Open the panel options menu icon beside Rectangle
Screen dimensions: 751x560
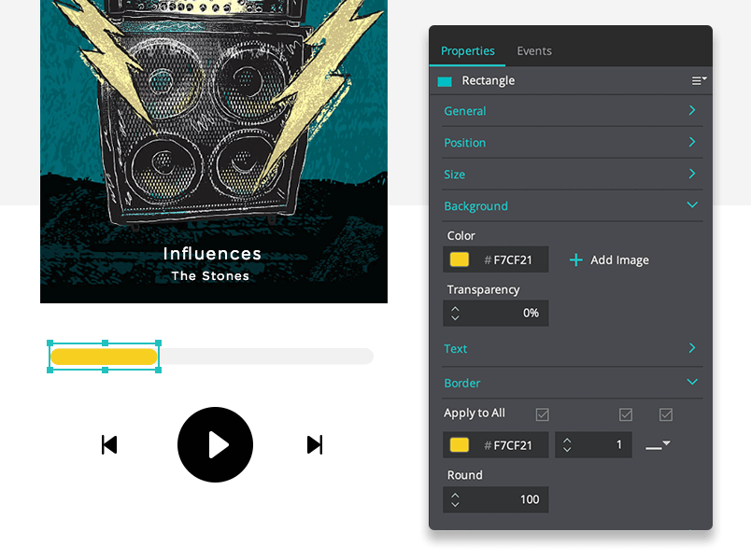click(699, 80)
